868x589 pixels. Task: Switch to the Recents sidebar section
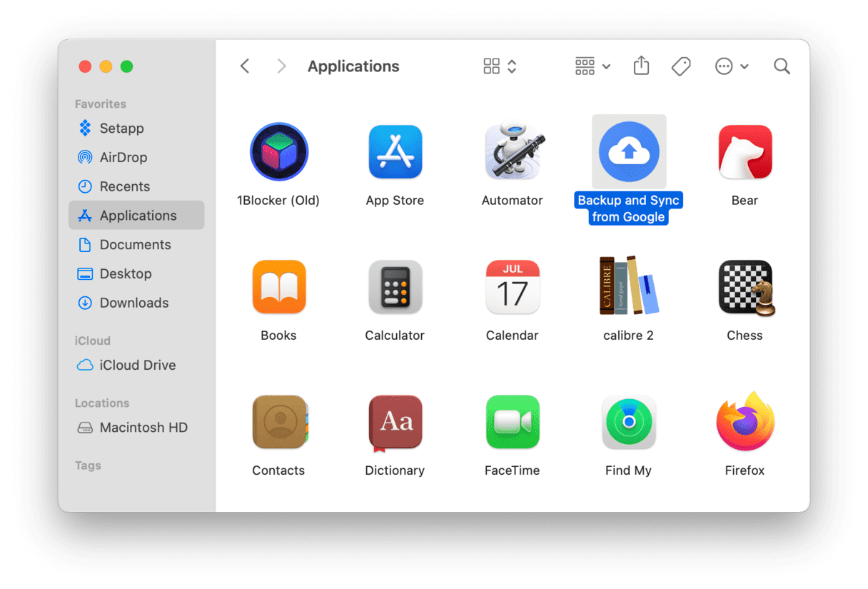(x=129, y=186)
